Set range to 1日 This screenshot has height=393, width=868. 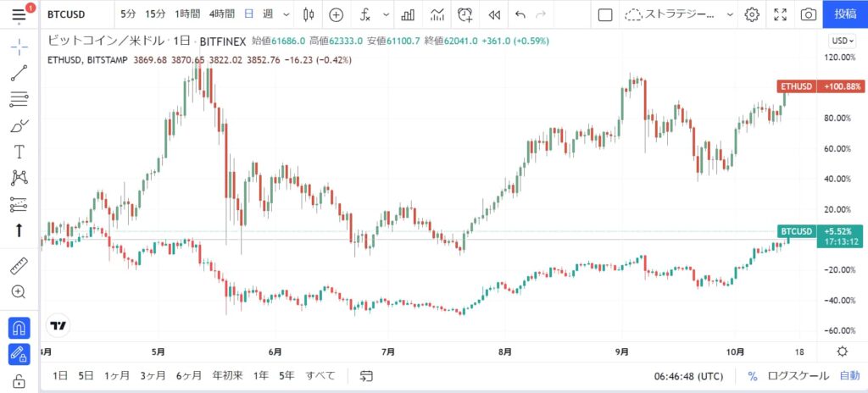(x=60, y=376)
